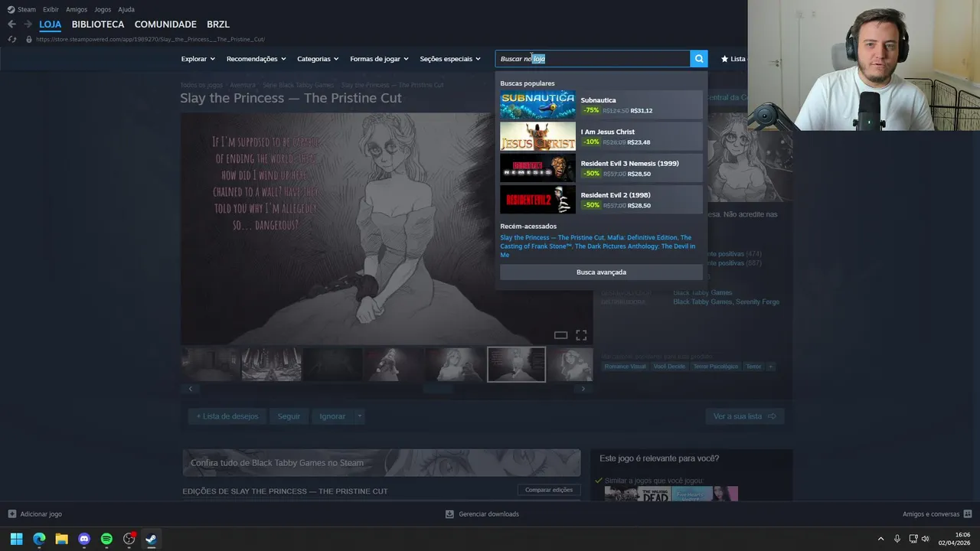Open the Jogos menu
The width and height of the screenshot is (980, 551).
point(103,9)
